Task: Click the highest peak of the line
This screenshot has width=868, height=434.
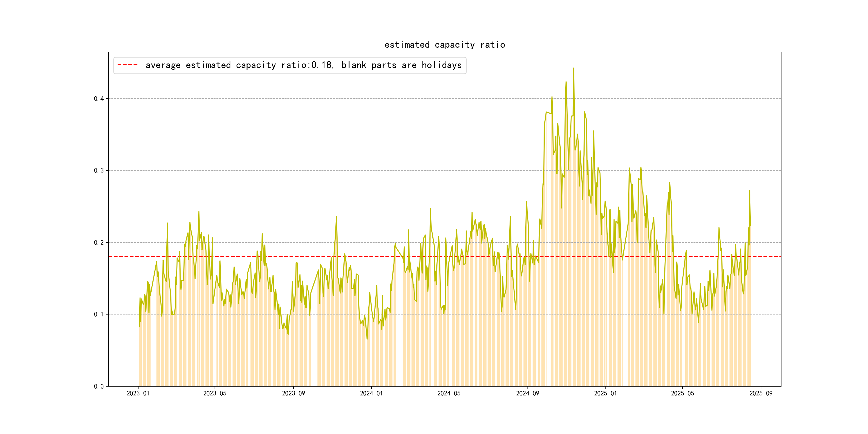Action: click(x=574, y=68)
